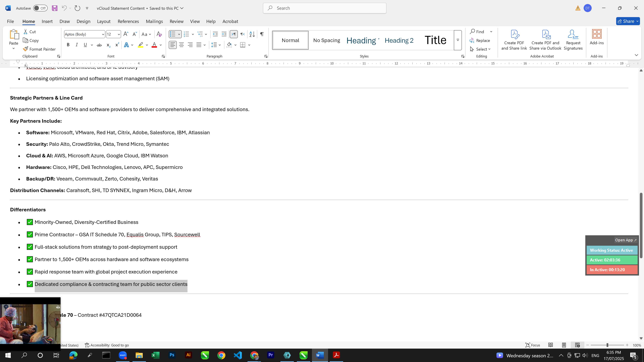
Task: Apply Strikethrough to text
Action: (x=99, y=45)
